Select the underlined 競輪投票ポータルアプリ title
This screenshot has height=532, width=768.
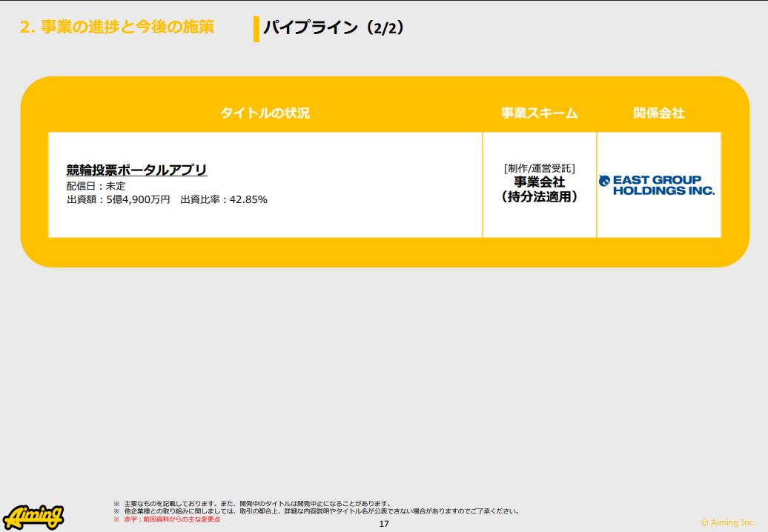click(136, 170)
